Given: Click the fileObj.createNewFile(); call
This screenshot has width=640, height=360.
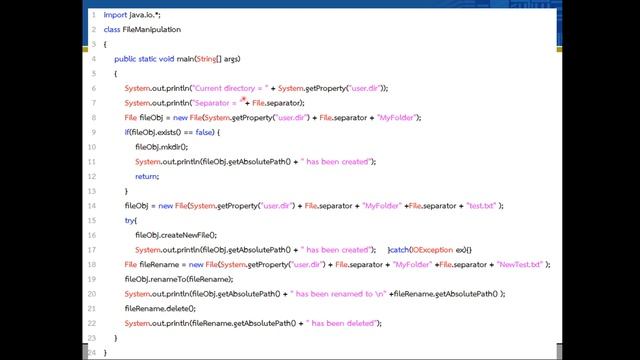Looking at the screenshot, I should tap(176, 235).
